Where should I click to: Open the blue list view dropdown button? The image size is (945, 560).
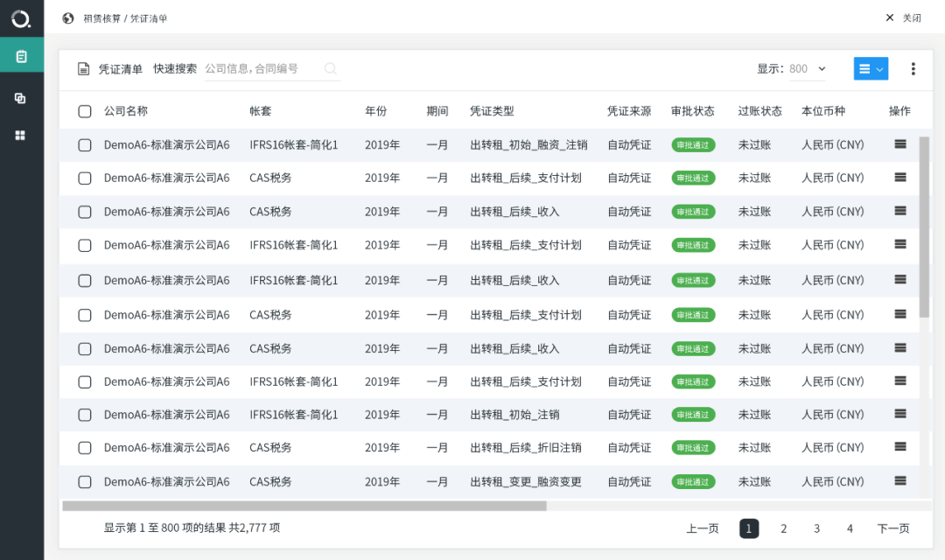pos(871,69)
